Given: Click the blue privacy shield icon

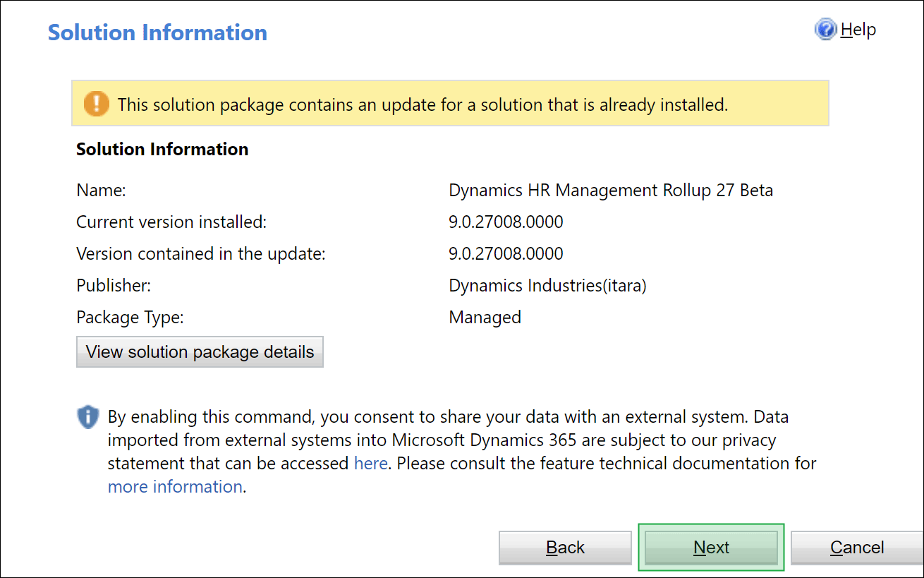Looking at the screenshot, I should (88, 417).
